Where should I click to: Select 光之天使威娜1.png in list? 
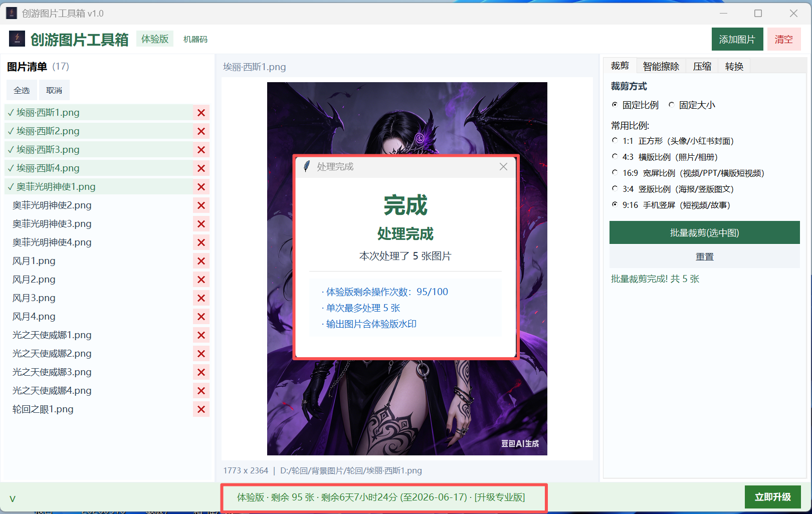click(99, 335)
